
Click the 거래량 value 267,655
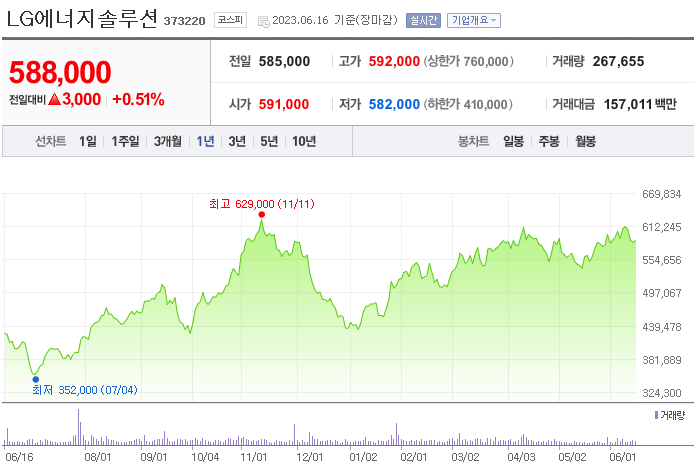(618, 61)
